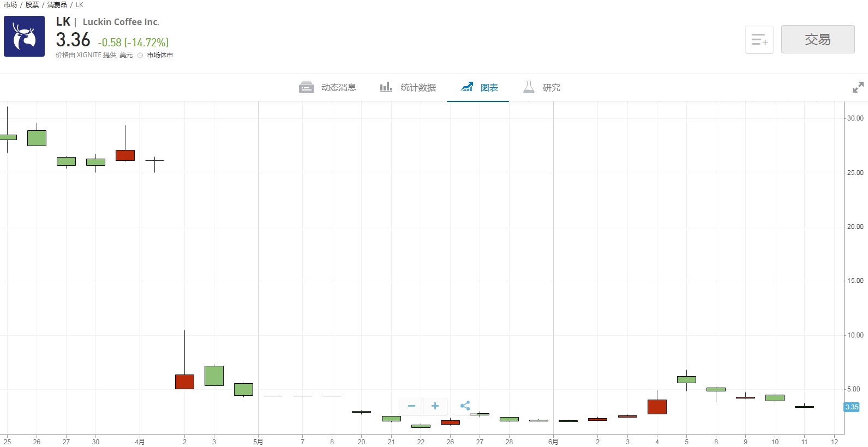Expand chart to fullscreen
The width and height of the screenshot is (868, 447).
(x=858, y=87)
